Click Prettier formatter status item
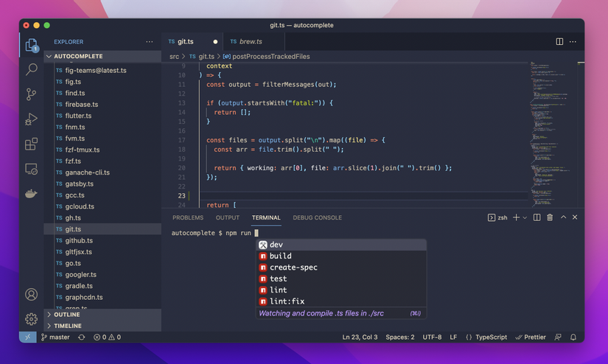The height and width of the screenshot is (364, 608). 531,337
